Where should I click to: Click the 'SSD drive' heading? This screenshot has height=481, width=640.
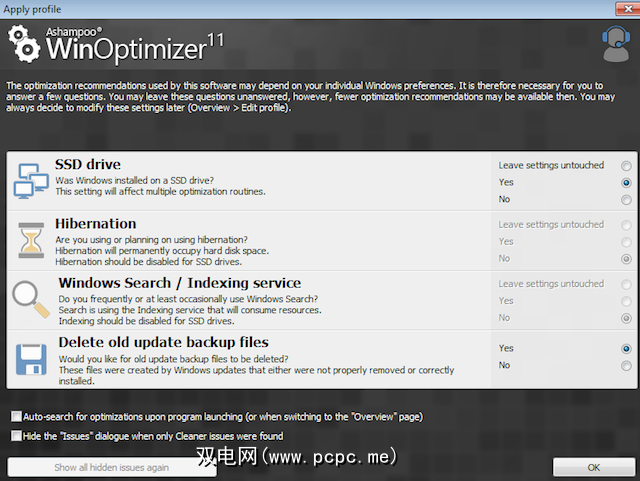[x=88, y=165]
